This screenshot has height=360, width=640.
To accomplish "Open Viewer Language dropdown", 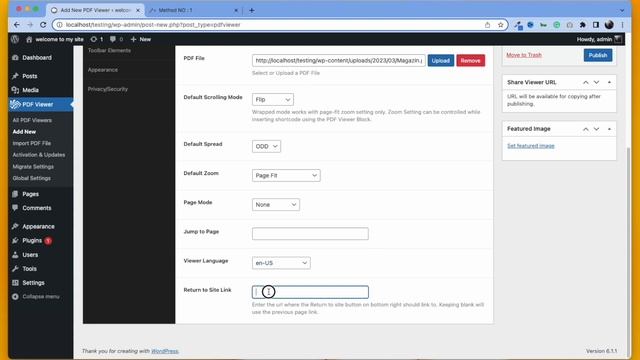I will tap(281, 263).
